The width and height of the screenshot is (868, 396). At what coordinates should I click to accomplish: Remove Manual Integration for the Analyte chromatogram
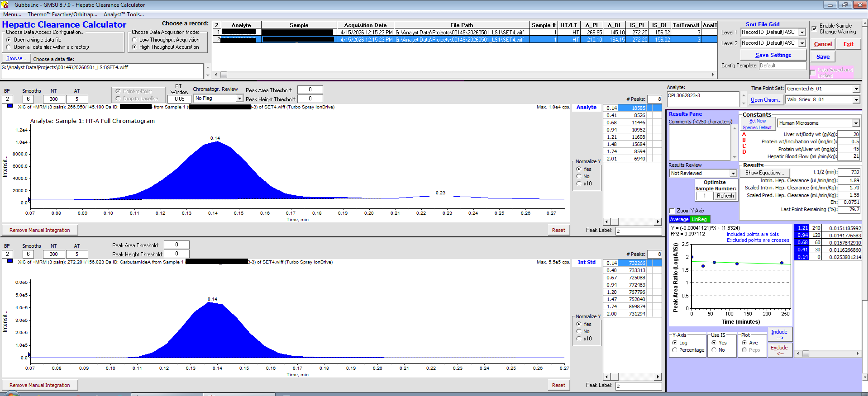click(x=40, y=230)
